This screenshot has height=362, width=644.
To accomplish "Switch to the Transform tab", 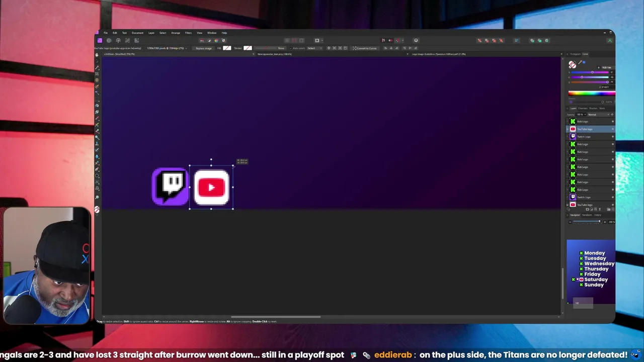I will coord(587,215).
